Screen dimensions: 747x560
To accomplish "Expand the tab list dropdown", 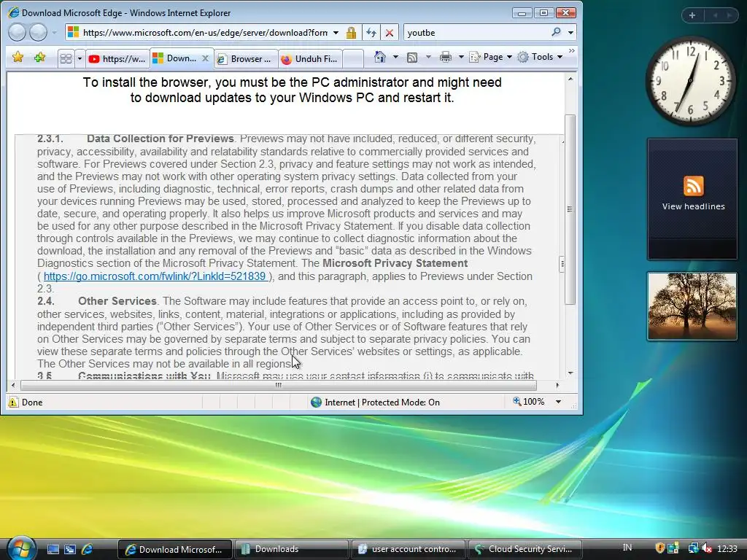I will tap(80, 59).
